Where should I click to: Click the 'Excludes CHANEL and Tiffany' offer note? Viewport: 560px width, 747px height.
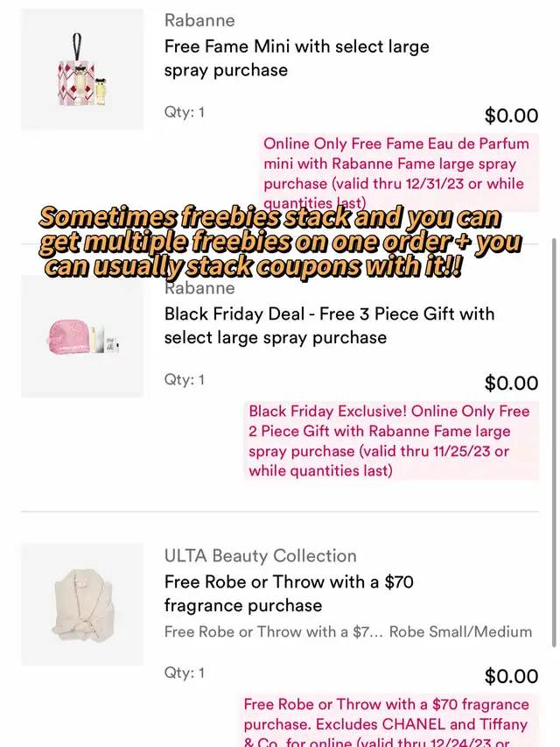(x=387, y=722)
